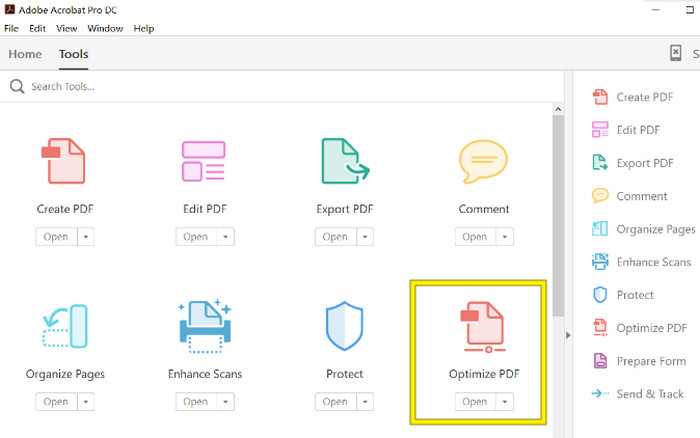Click Open button under Organize Pages
Viewport: 700px width, 438px height.
[x=56, y=402]
